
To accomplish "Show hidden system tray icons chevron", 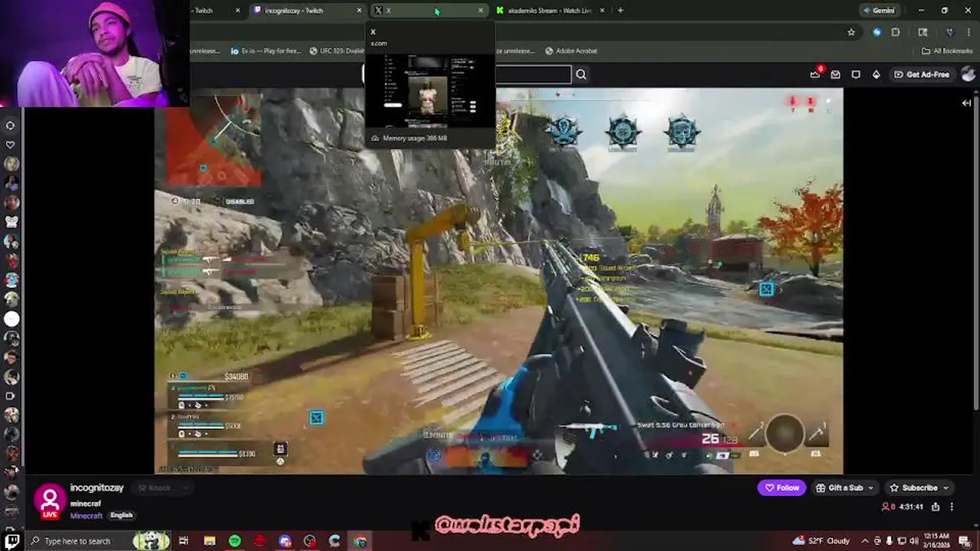I will click(x=865, y=540).
